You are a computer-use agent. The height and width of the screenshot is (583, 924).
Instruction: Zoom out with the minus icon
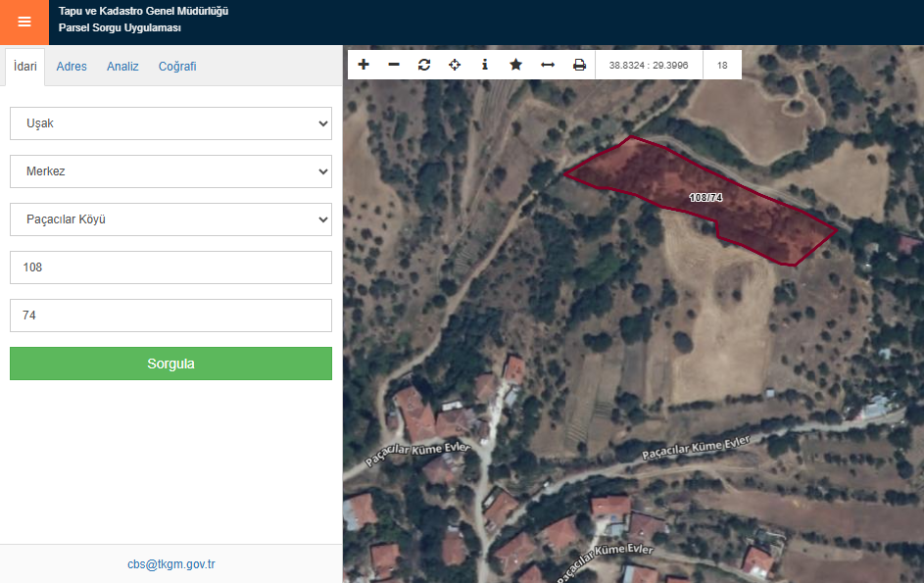[394, 65]
